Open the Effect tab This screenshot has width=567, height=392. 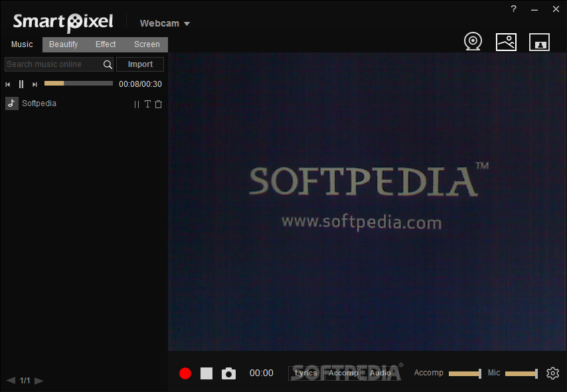click(105, 44)
